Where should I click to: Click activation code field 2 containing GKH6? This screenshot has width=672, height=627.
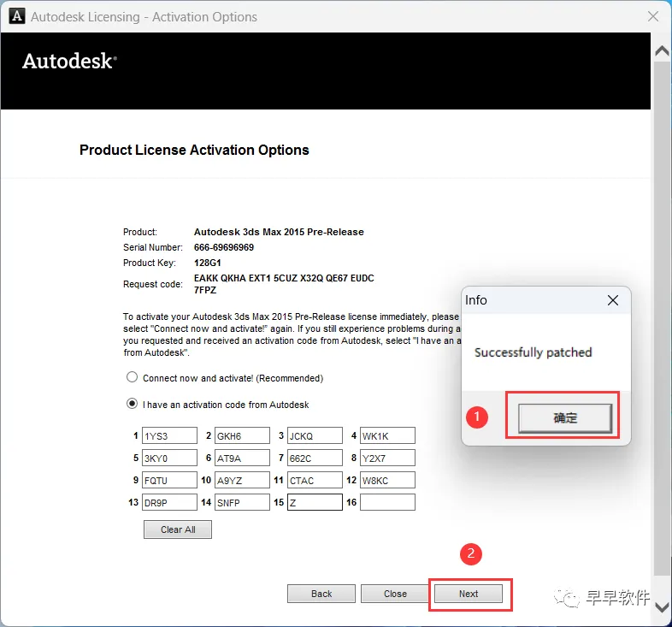coord(242,435)
